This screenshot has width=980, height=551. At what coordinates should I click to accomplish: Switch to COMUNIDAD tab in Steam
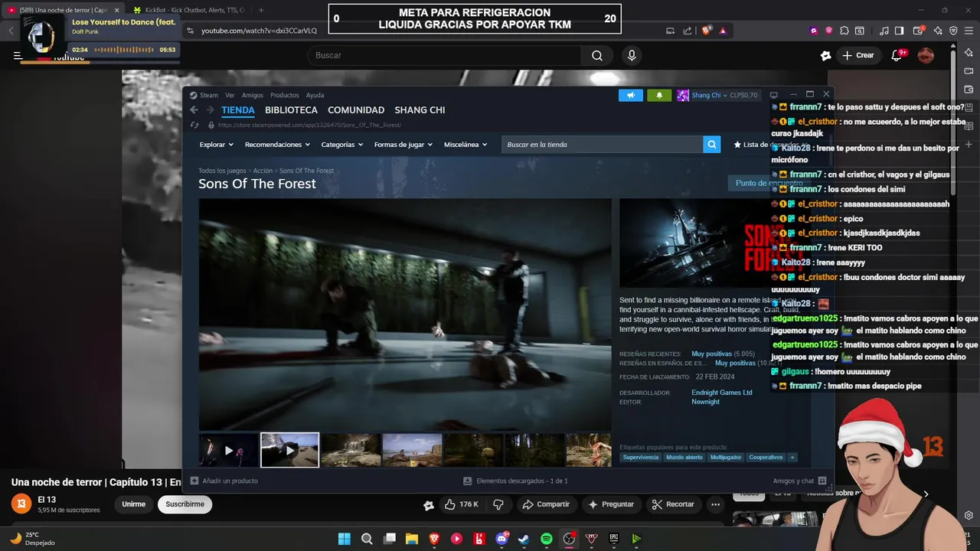click(x=356, y=110)
